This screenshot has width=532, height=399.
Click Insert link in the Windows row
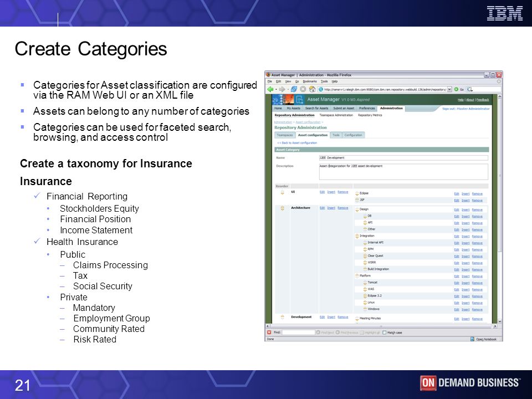465,309
